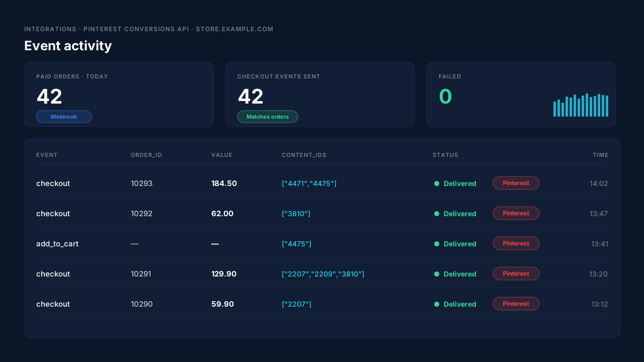Click the Pinterest tag on order 10291
644x362 pixels.
(x=516, y=274)
